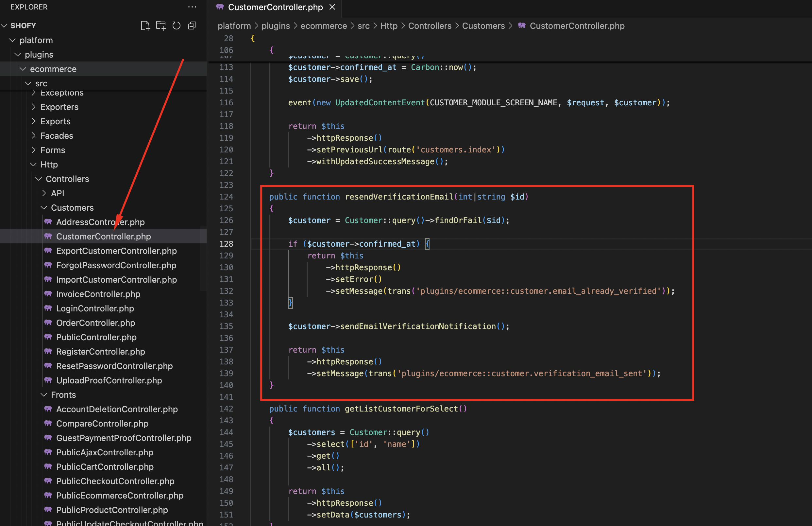Viewport: 812px width, 526px height.
Task: Click PHP icon beside OrderController.php
Action: (48, 322)
